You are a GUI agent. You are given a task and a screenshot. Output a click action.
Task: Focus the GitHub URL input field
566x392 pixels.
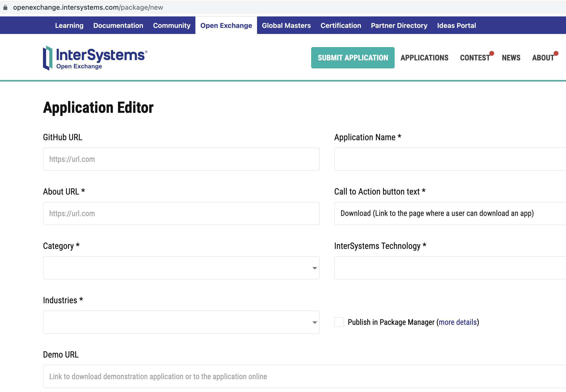pos(181,159)
